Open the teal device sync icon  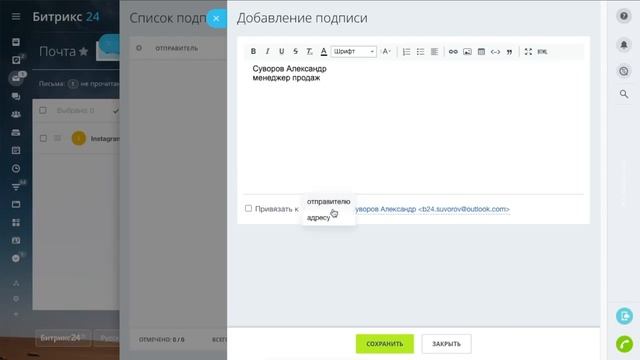tap(624, 316)
